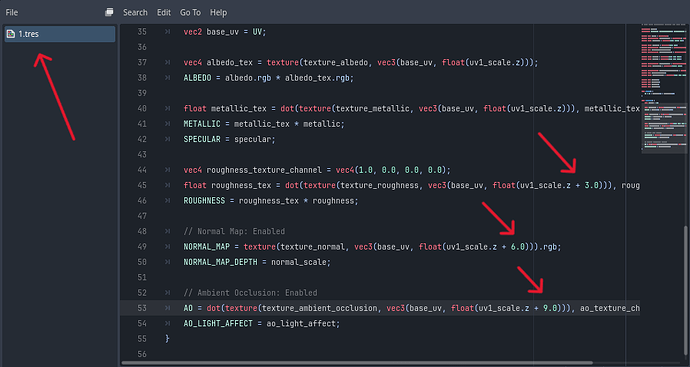Place cursor on 'vec2 base_uv = UV;' line
The width and height of the screenshot is (690, 367).
pyautogui.click(x=225, y=32)
